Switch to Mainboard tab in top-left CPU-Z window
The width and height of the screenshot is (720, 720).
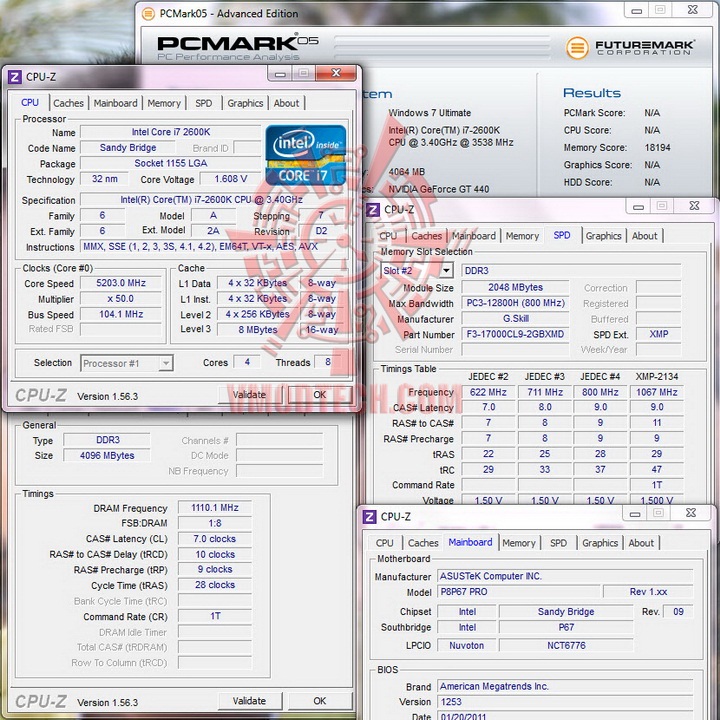point(115,103)
